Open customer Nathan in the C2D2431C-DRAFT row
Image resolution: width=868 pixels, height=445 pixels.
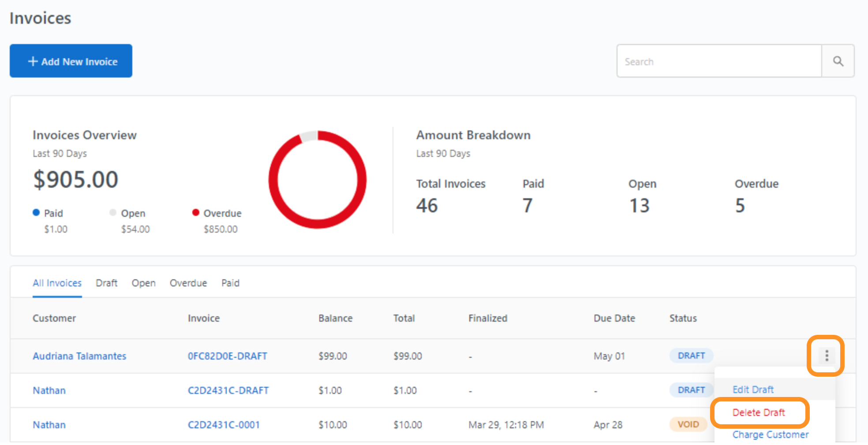(49, 390)
